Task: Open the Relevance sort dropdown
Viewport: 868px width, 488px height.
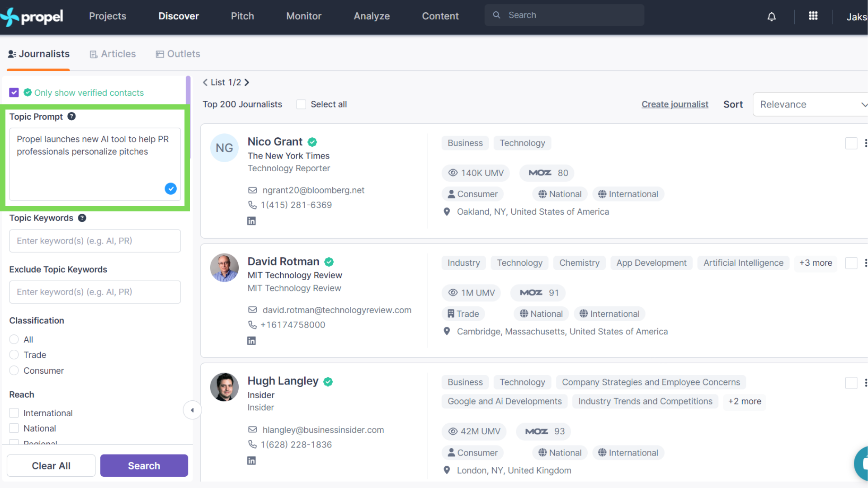Action: click(x=811, y=104)
